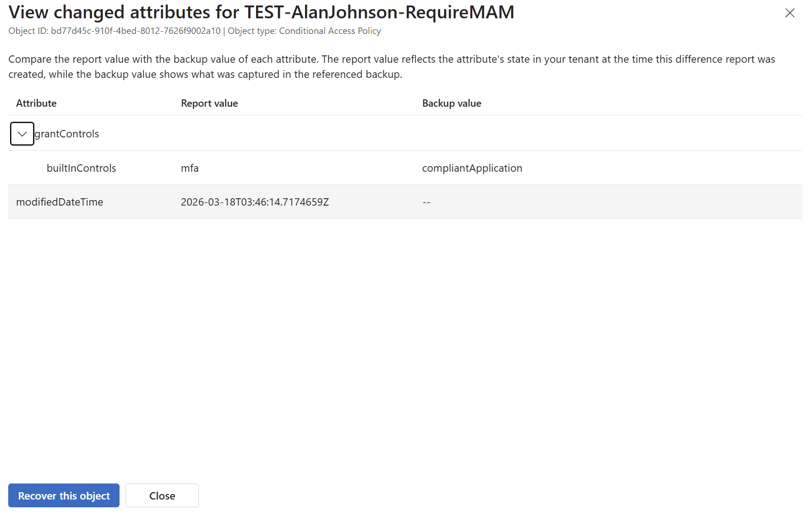Click the panel title TEST-AlanJohnson-RequireMAM
812x516 pixels.
379,12
